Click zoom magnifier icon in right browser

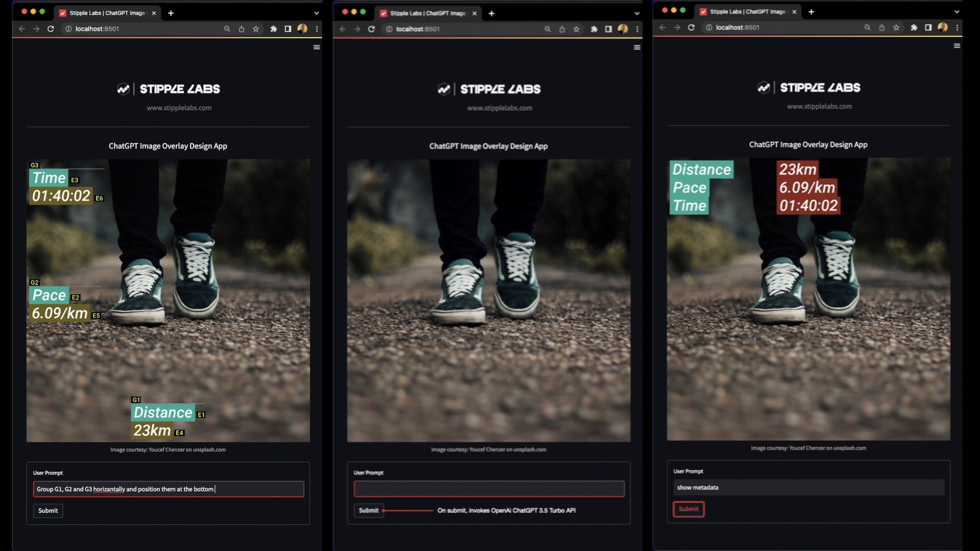pos(867,28)
